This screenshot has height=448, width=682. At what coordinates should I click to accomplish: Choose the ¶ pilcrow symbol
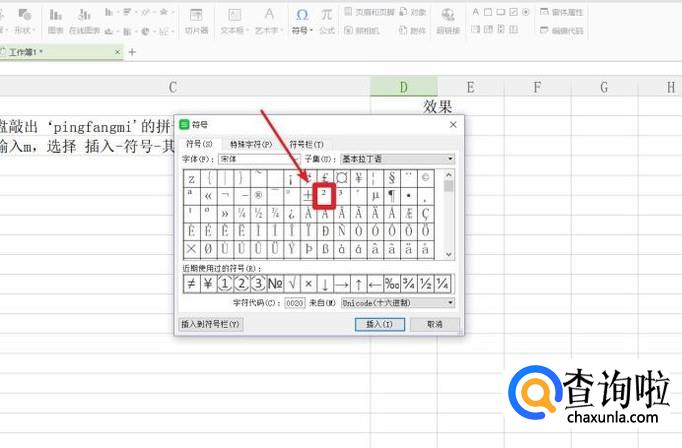[392, 196]
